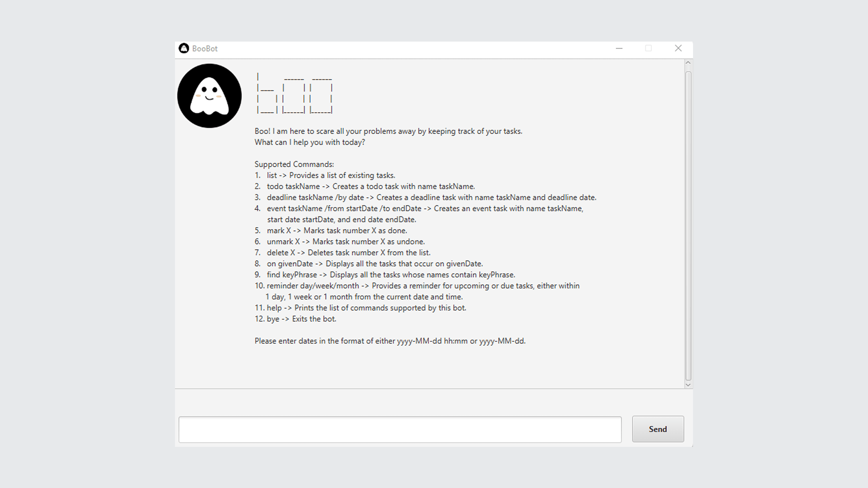Click the date format instruction sentence
Image resolution: width=868 pixels, height=488 pixels.
[x=390, y=341]
